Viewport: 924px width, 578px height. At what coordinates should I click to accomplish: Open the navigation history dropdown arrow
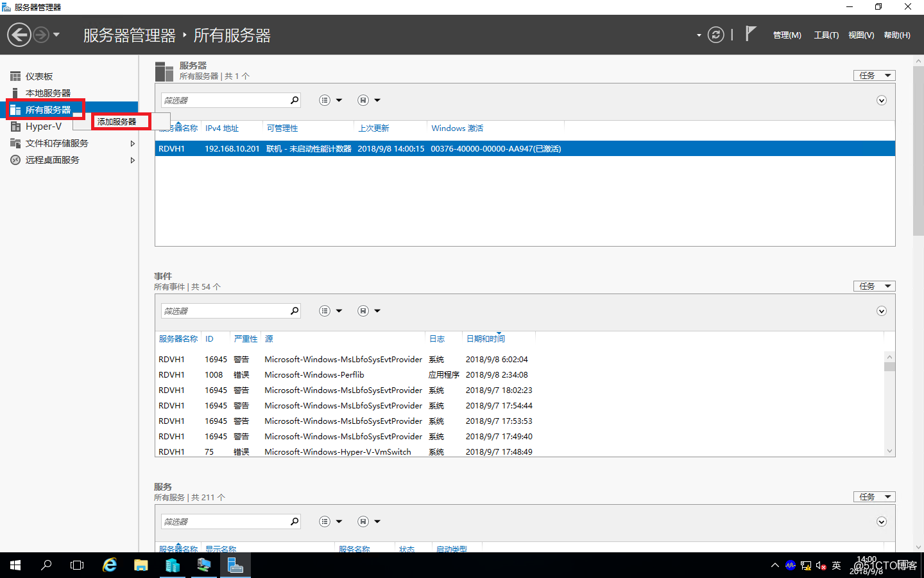(x=56, y=35)
